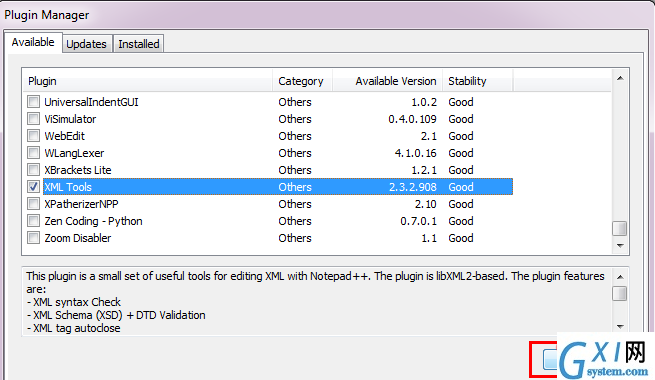Sort by the Plugin column header
This screenshot has width=655, height=380.
point(147,81)
